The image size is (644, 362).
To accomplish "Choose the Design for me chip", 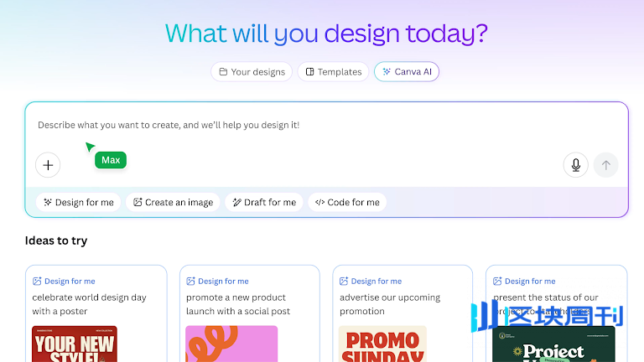I will 79,202.
